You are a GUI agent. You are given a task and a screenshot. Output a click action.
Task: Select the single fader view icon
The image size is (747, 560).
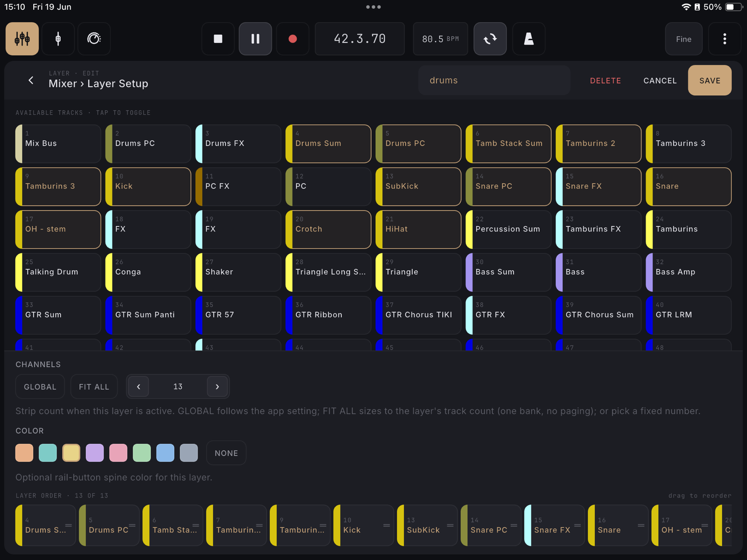pyautogui.click(x=58, y=39)
